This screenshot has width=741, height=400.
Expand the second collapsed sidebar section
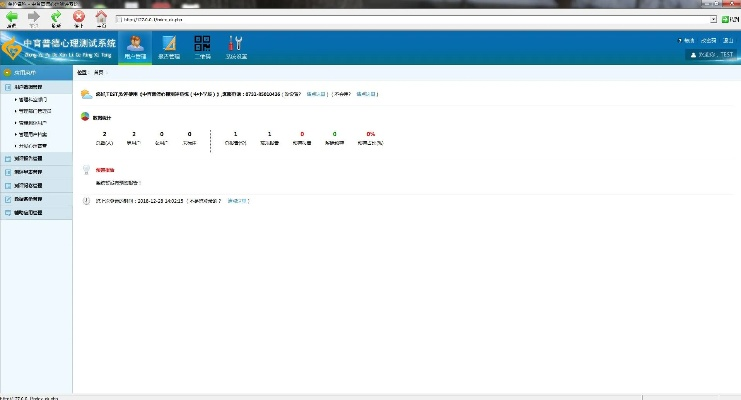36,158
